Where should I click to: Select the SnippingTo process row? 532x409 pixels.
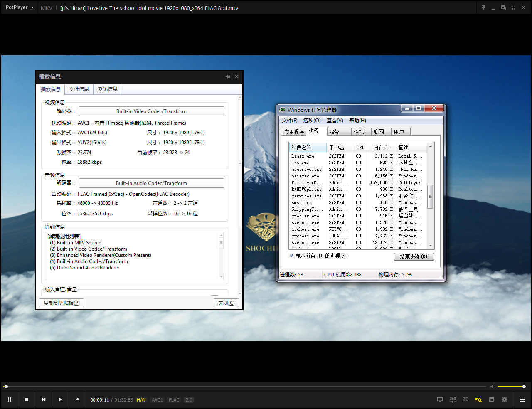(358, 209)
